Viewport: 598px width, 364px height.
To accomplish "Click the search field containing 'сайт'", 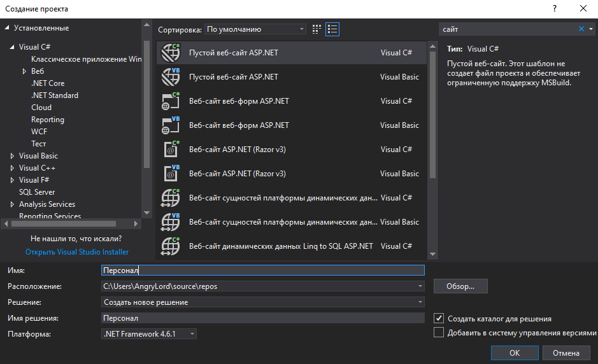I will [509, 29].
